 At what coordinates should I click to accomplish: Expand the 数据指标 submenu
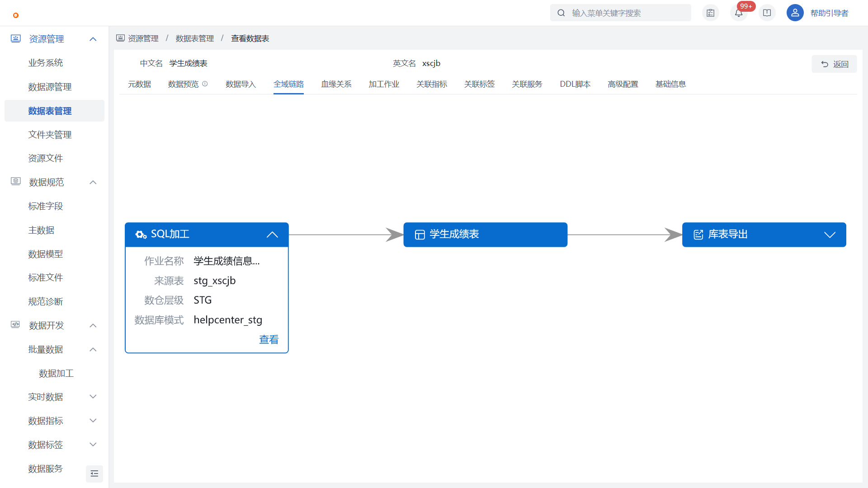click(x=93, y=421)
